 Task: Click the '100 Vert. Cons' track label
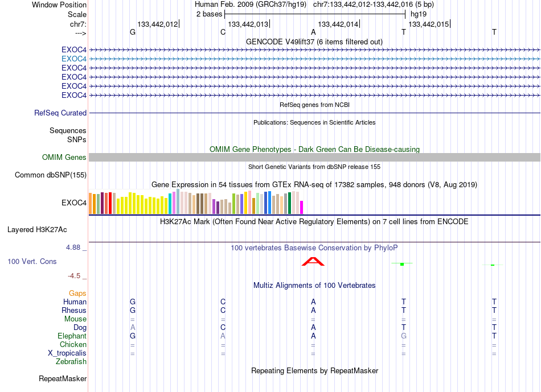[x=32, y=261]
